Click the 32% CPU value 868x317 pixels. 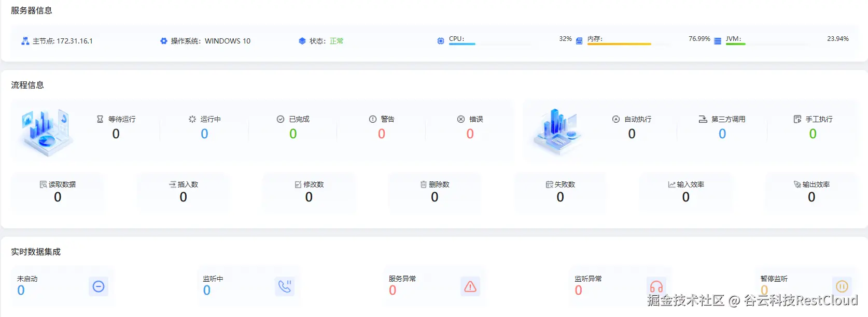click(565, 39)
